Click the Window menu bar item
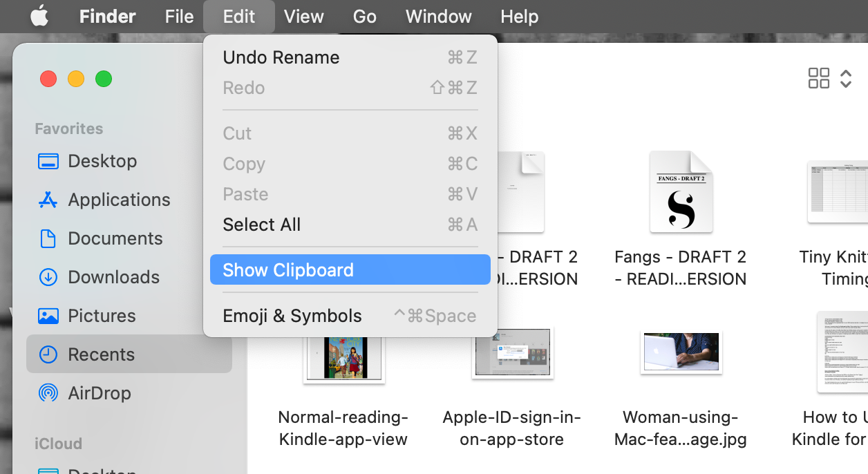 [437, 16]
